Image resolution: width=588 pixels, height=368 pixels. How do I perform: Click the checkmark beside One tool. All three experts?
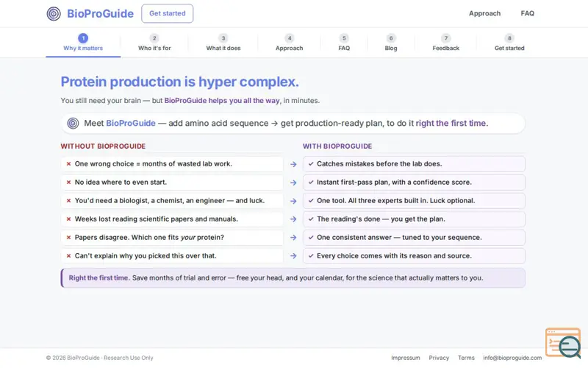coord(311,201)
